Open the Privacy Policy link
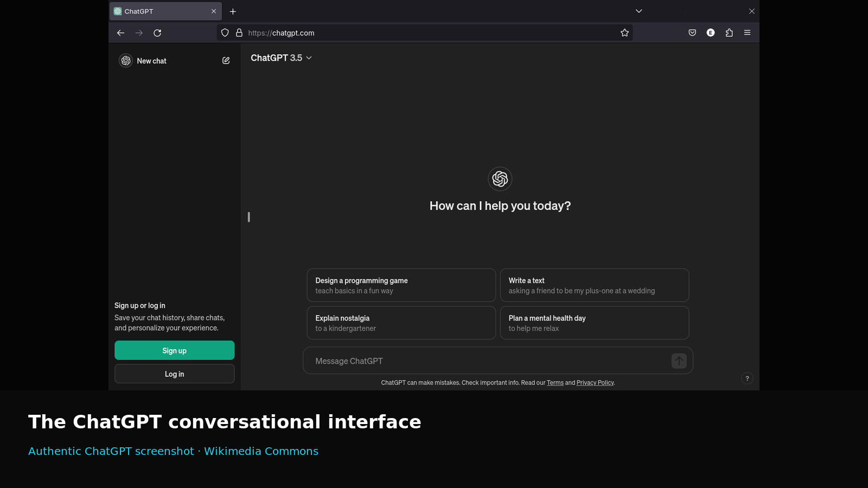This screenshot has height=488, width=868. 595,383
